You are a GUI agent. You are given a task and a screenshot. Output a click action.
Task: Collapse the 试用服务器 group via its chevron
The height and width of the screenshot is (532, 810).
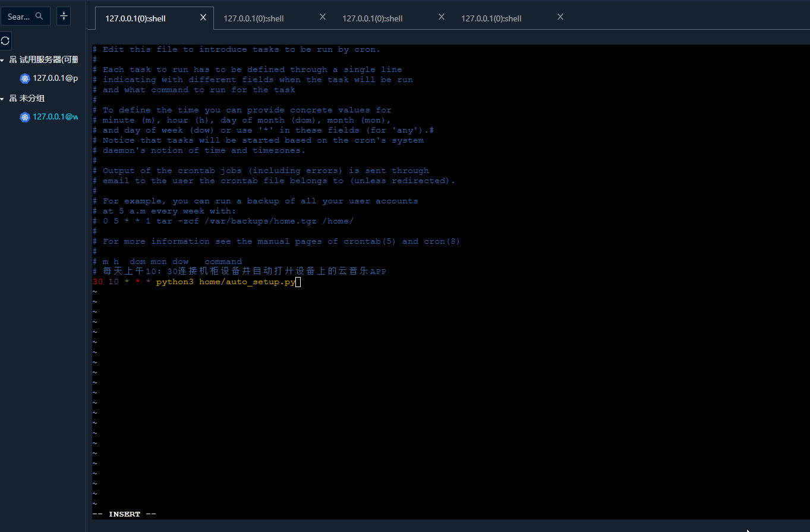[4, 59]
